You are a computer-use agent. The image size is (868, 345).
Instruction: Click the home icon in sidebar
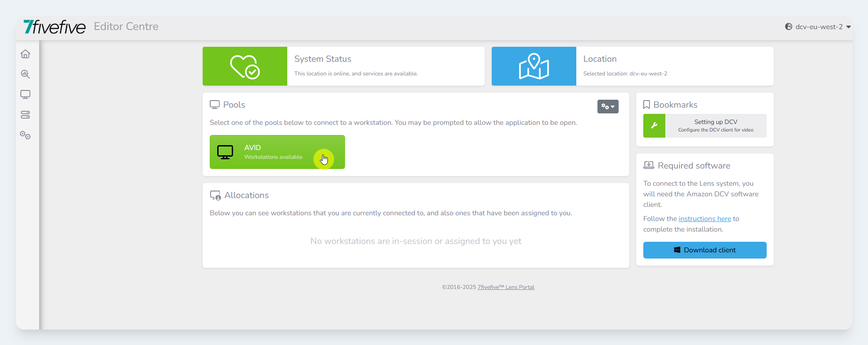click(x=26, y=54)
